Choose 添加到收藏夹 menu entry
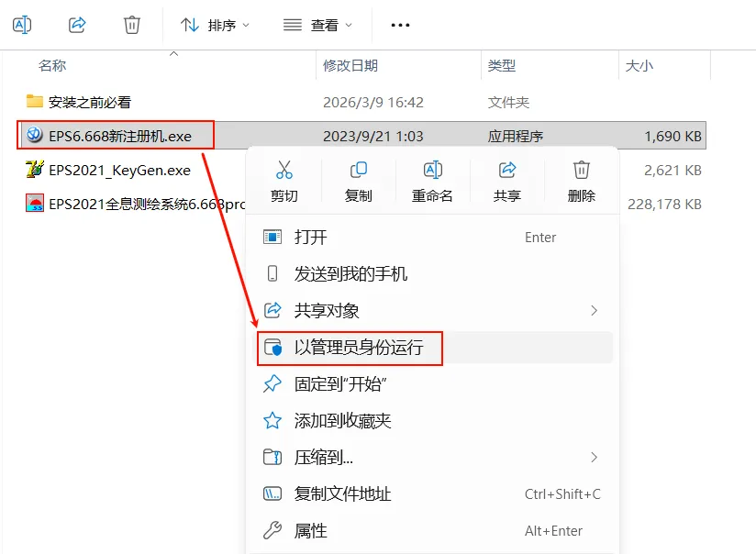This screenshot has width=756, height=554. tap(434, 421)
